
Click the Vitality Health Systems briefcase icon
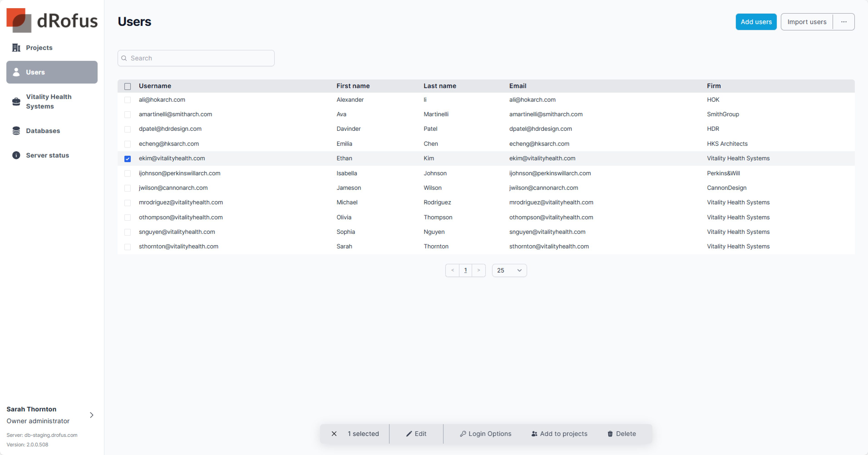tap(16, 101)
